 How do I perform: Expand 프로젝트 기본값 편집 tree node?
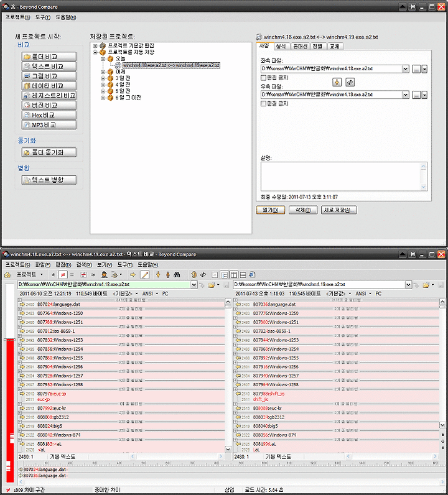coord(95,46)
